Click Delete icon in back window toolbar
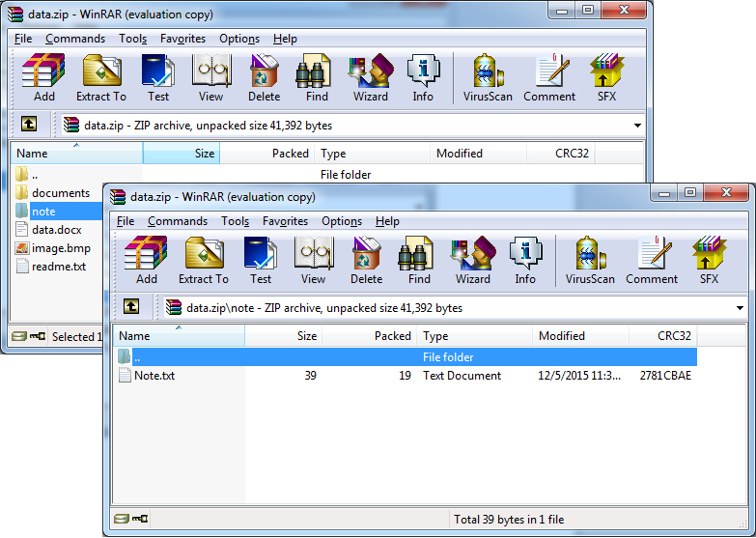The width and height of the screenshot is (756, 538). (265, 77)
